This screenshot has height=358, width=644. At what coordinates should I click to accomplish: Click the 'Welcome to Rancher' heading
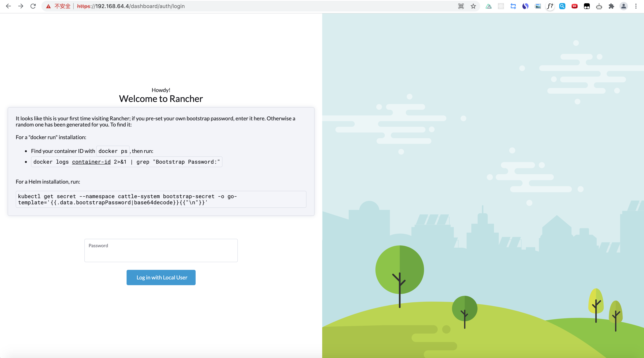click(161, 99)
